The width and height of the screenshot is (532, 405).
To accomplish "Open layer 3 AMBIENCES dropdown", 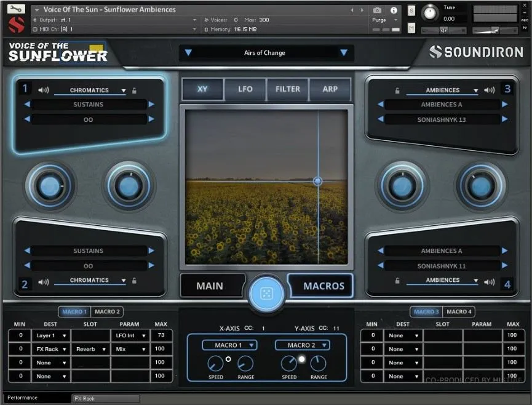I will point(442,90).
